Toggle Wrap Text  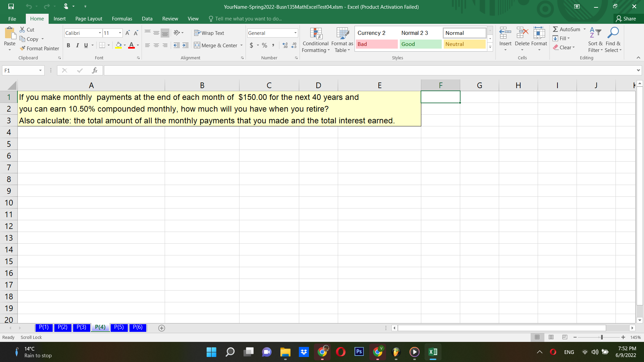tap(209, 33)
